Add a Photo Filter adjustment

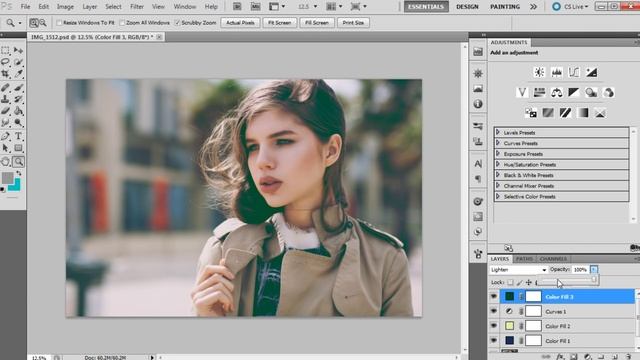[x=591, y=93]
